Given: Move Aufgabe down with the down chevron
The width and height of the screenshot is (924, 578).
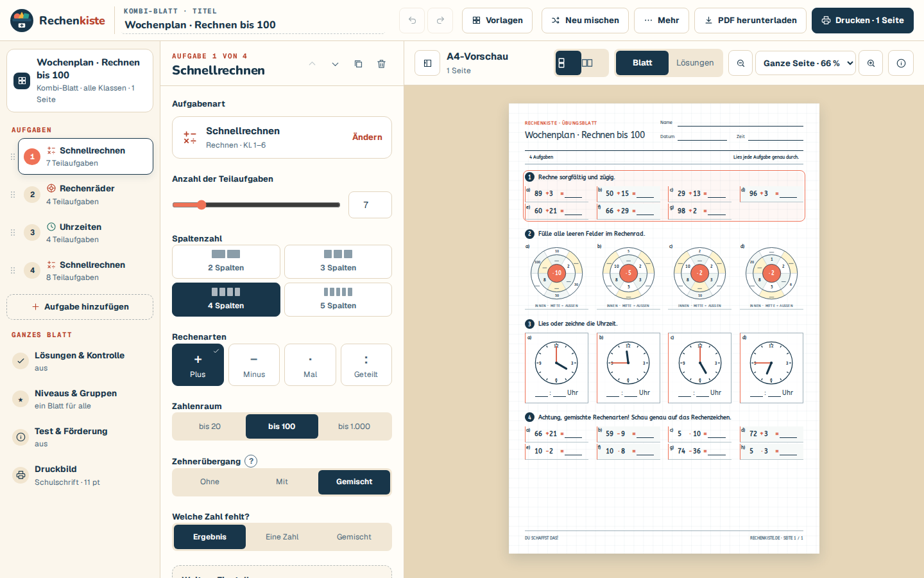Looking at the screenshot, I should 335,64.
